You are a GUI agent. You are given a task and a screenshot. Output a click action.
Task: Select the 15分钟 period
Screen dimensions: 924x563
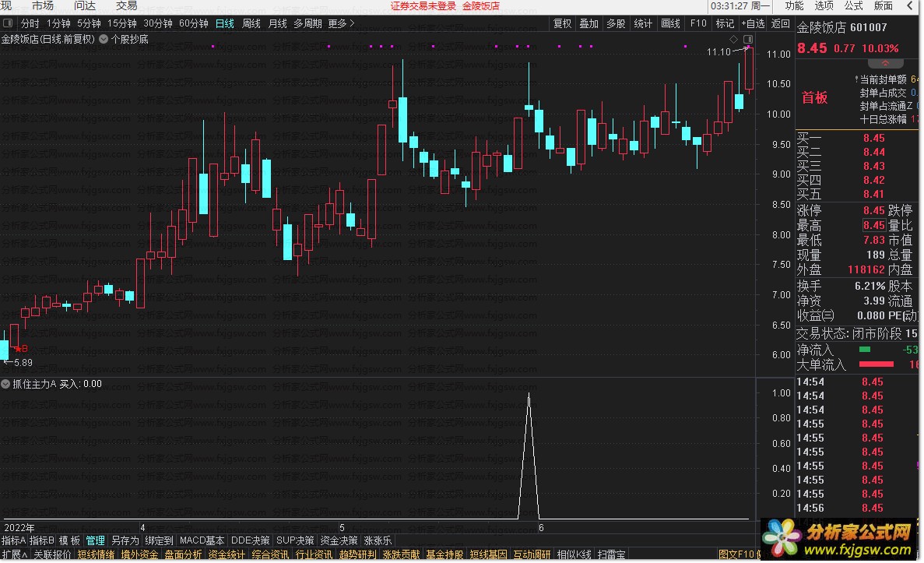click(122, 23)
